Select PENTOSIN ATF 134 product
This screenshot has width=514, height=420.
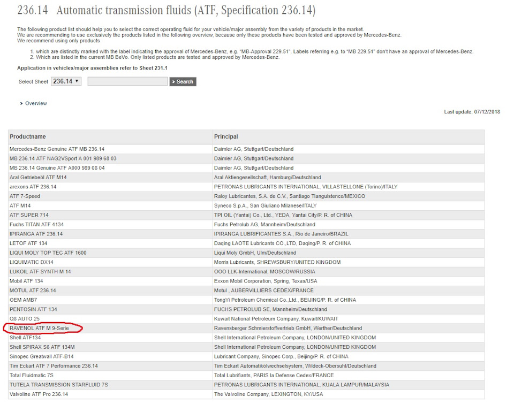[33, 310]
